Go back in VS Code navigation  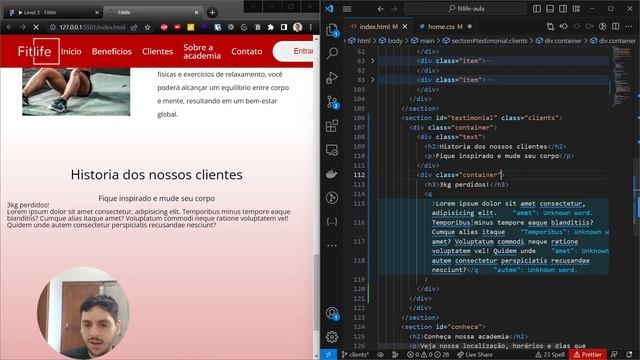(380, 9)
